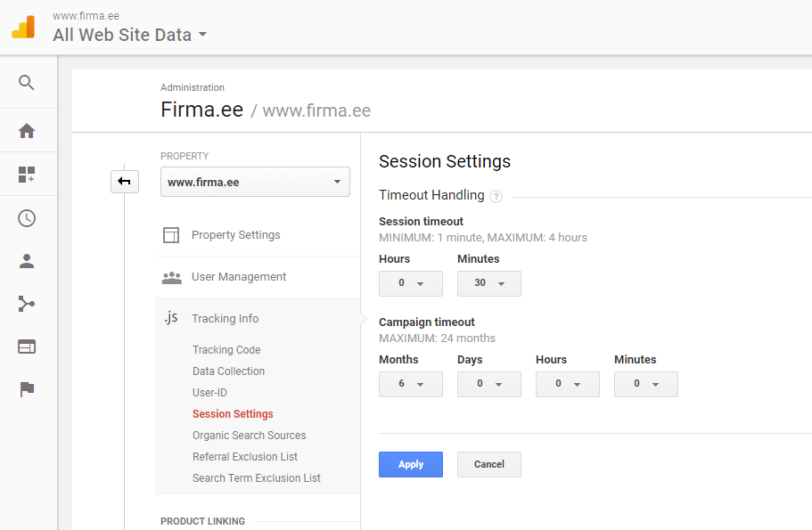Open the Timeout Handling help icon
This screenshot has height=530, width=812.
[x=496, y=196]
